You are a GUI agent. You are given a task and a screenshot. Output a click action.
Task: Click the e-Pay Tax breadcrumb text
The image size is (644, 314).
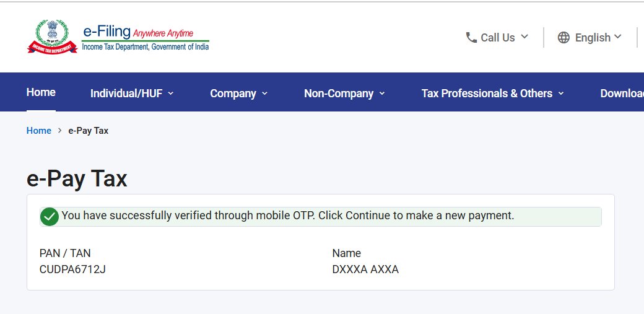point(89,131)
